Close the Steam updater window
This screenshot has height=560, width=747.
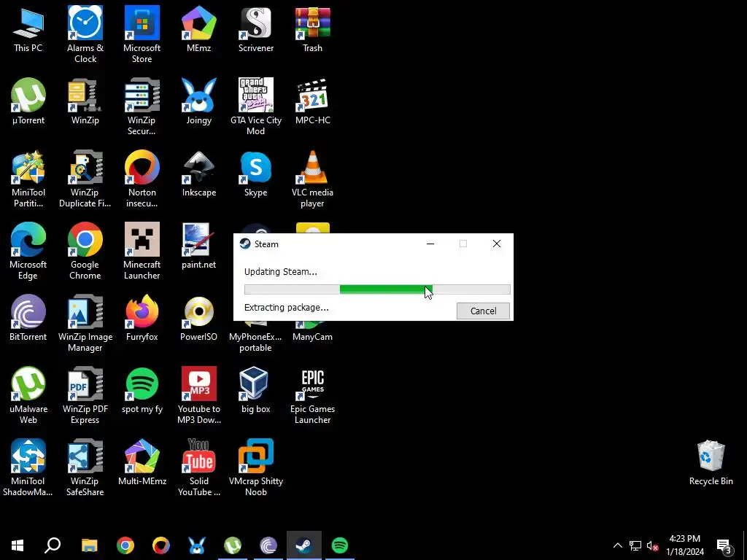(x=496, y=244)
